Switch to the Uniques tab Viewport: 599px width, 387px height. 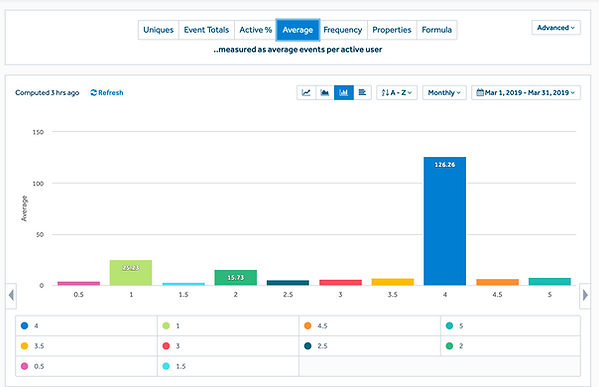click(158, 30)
